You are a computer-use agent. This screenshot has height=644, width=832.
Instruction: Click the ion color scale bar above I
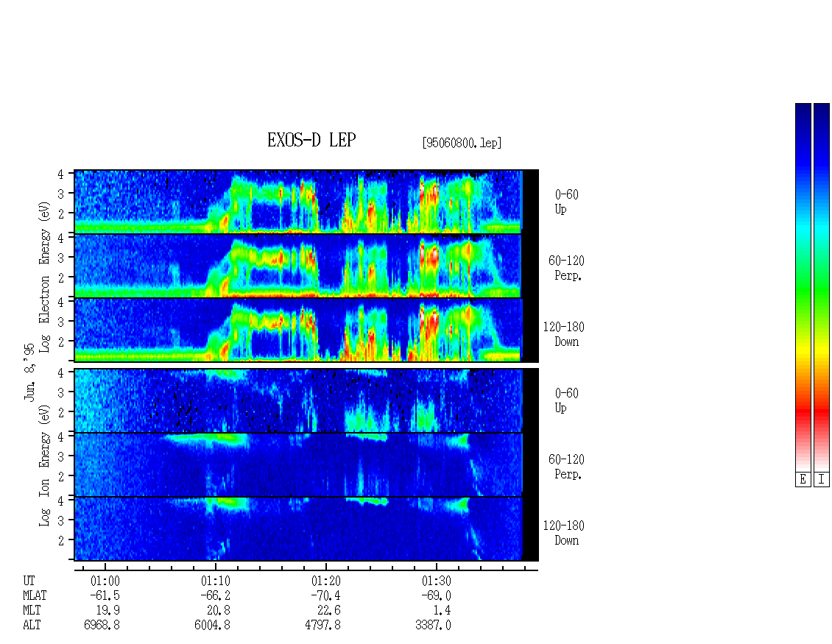pyautogui.click(x=822, y=287)
